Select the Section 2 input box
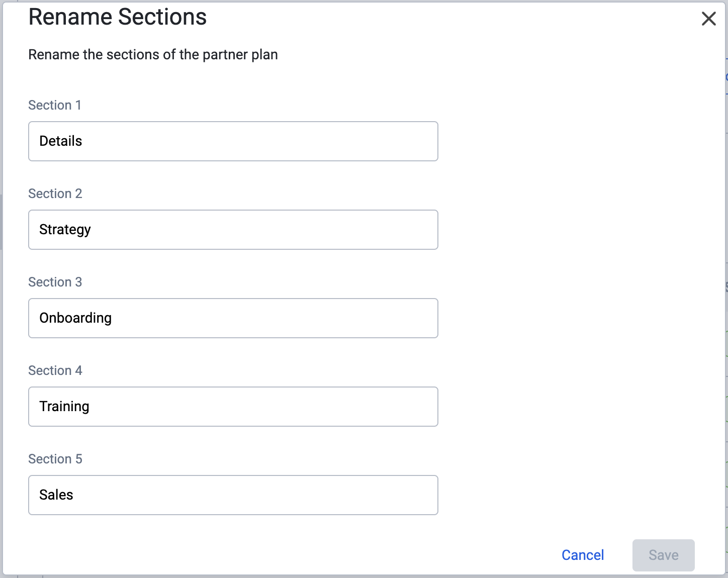Image resolution: width=728 pixels, height=578 pixels. (x=233, y=230)
